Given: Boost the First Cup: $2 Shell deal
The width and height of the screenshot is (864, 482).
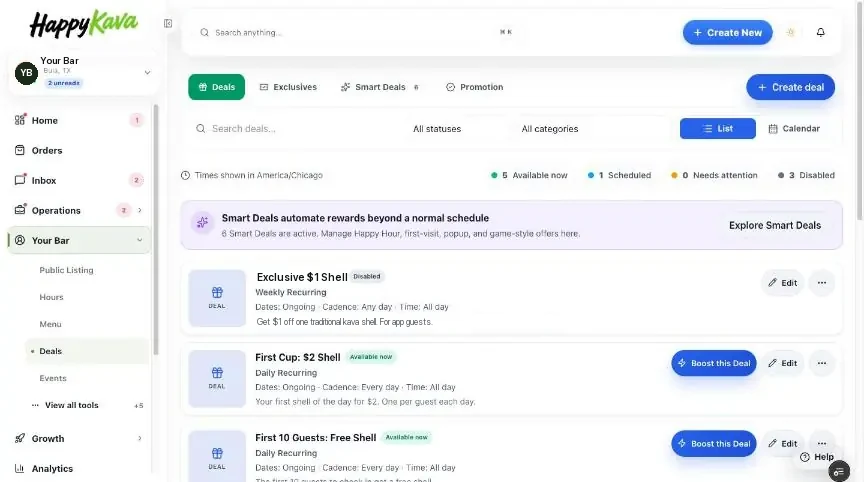Looking at the screenshot, I should [714, 363].
